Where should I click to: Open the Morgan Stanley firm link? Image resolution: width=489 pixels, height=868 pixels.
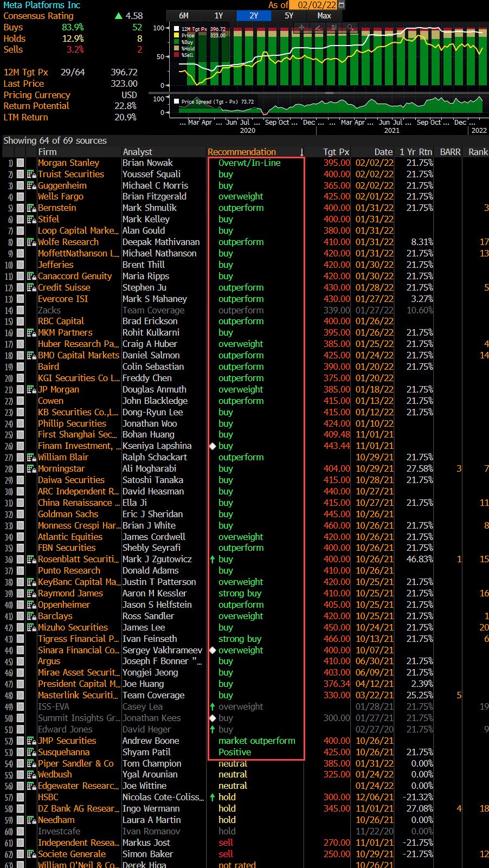[68, 163]
